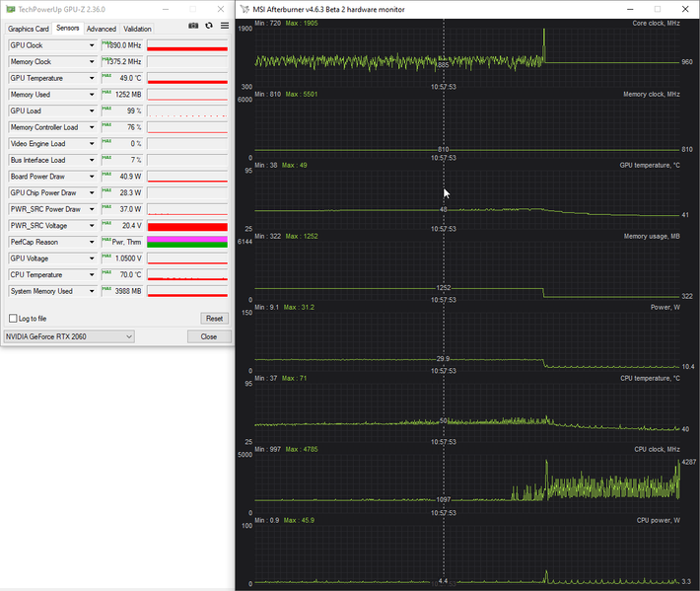Click the GPU Clock value 1890.0 MHz
The height and width of the screenshot is (591, 700).
[122, 45]
